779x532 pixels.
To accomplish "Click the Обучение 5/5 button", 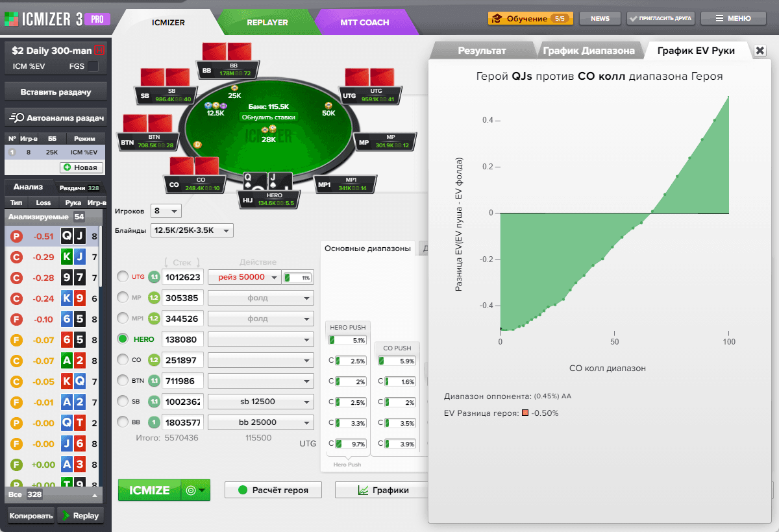I will click(x=530, y=19).
